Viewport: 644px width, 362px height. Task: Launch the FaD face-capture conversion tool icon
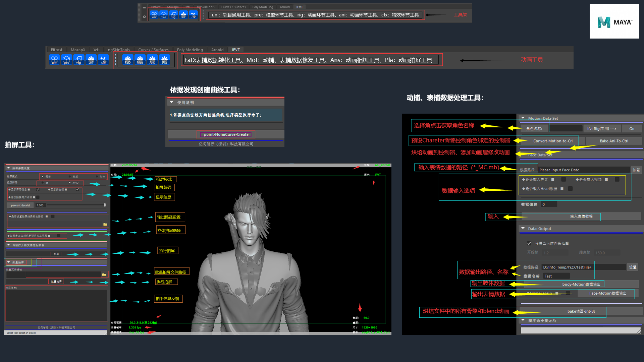pos(128,60)
